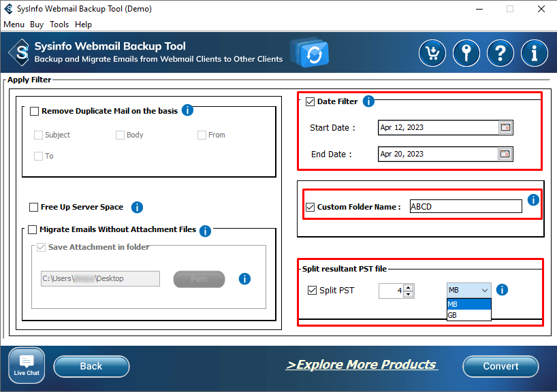Uncheck the Date Filter checkbox
The height and width of the screenshot is (392, 557).
tap(310, 102)
